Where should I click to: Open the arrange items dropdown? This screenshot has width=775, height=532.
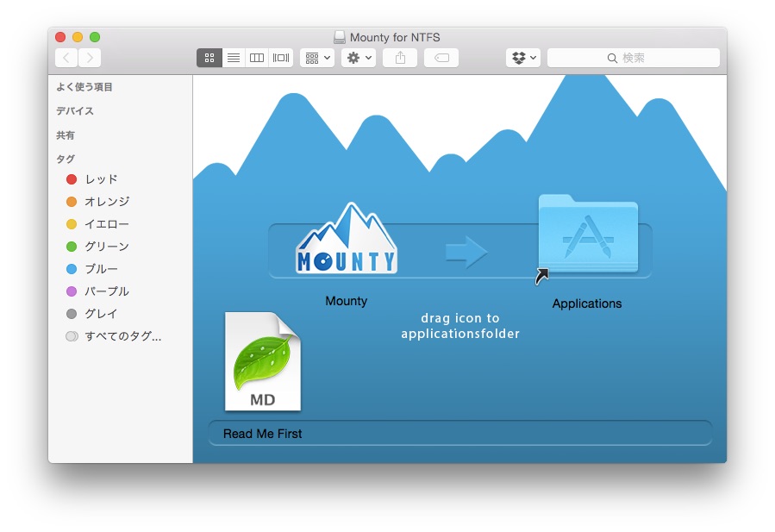(x=317, y=58)
